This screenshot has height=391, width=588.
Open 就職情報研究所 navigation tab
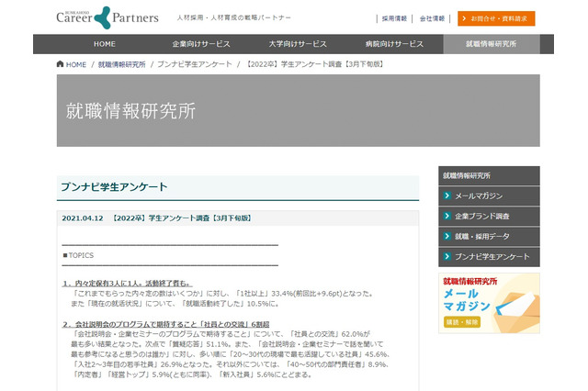(492, 44)
